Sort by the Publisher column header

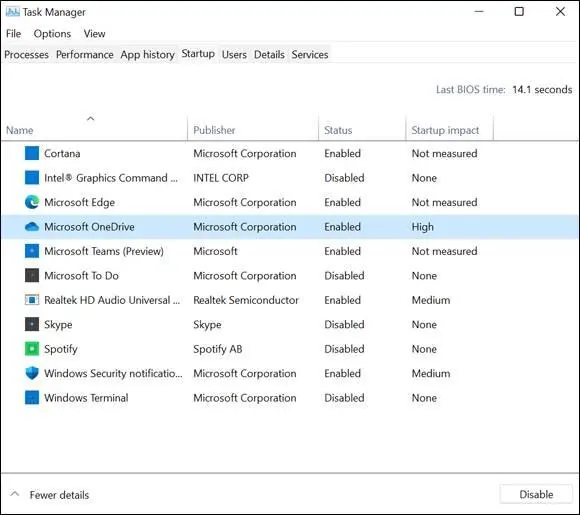214,130
